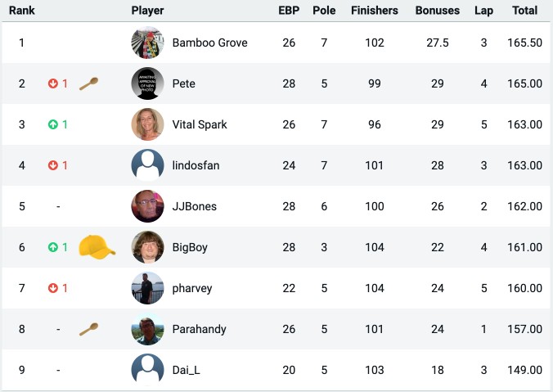Click lindosfan's default avatar icon

click(x=147, y=165)
